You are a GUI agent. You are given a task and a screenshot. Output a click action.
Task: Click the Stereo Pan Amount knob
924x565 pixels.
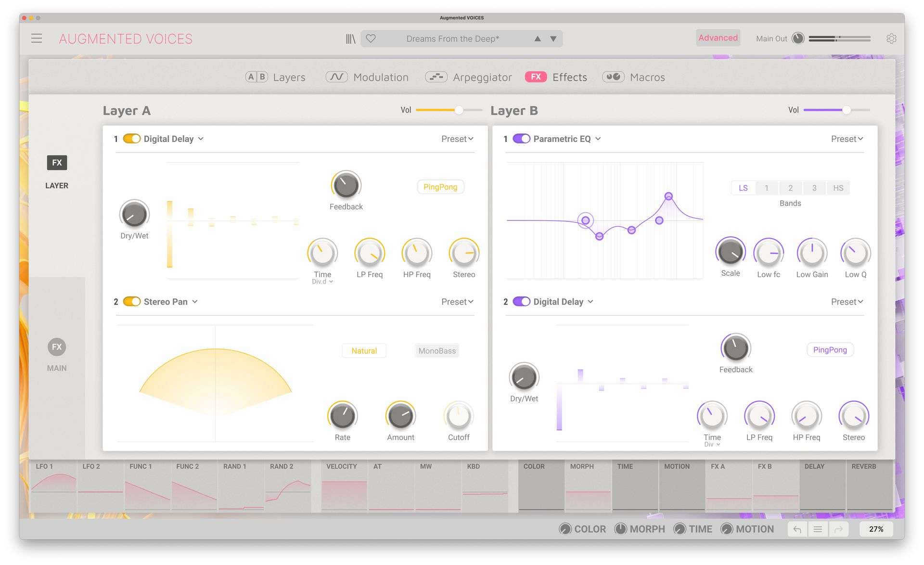[400, 416]
